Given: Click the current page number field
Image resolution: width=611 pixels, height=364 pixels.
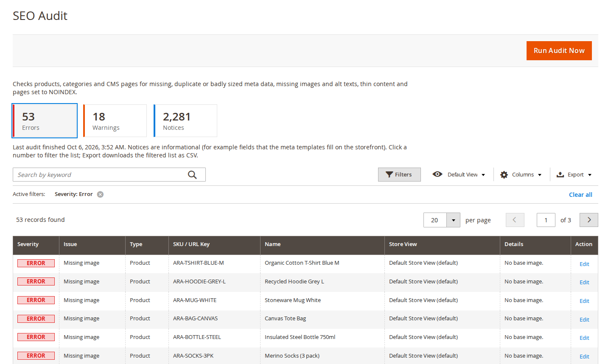Looking at the screenshot, I should [x=546, y=220].
